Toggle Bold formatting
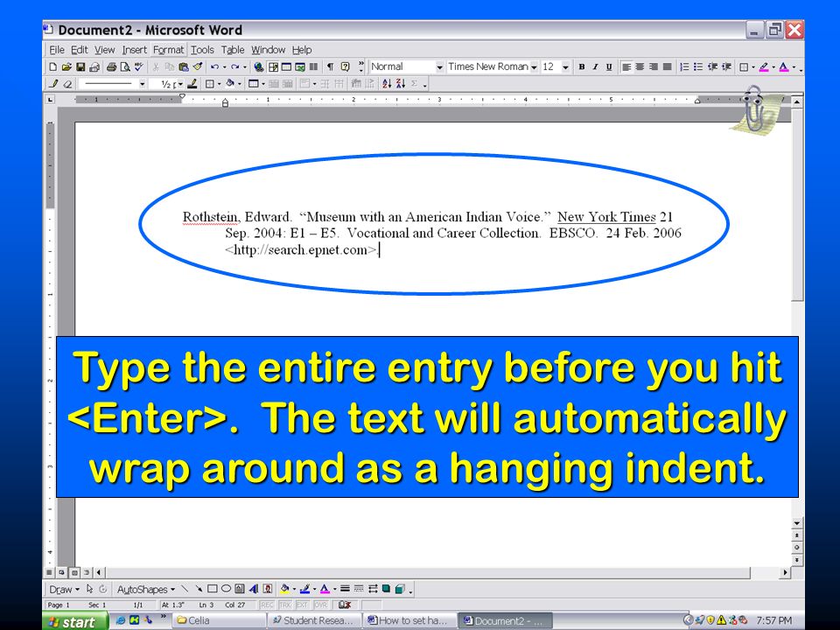Image resolution: width=840 pixels, height=630 pixels. tap(581, 67)
